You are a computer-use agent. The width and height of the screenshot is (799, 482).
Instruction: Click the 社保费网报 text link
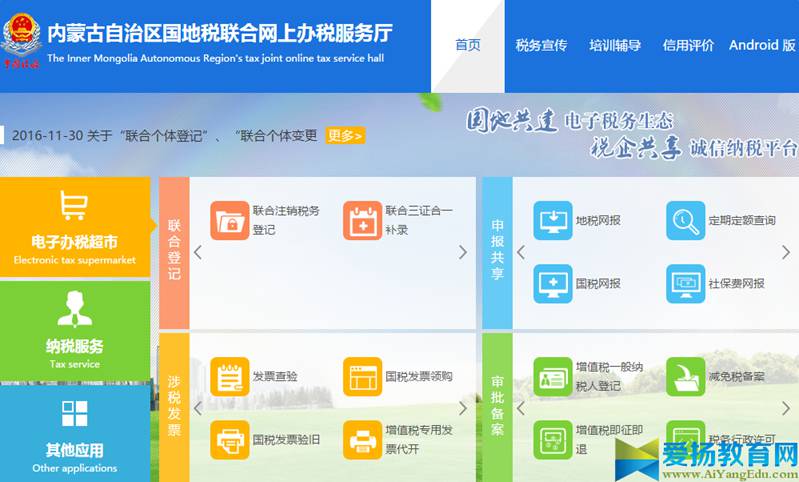click(736, 283)
